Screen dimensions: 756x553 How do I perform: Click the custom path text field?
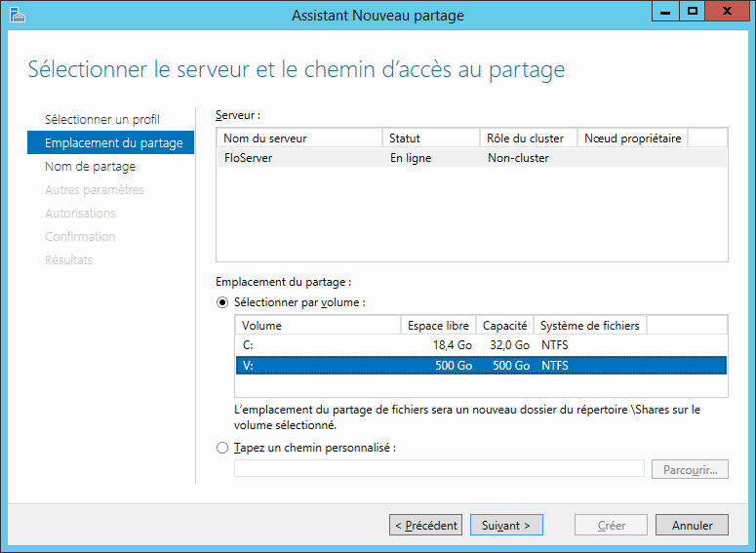tap(439, 469)
